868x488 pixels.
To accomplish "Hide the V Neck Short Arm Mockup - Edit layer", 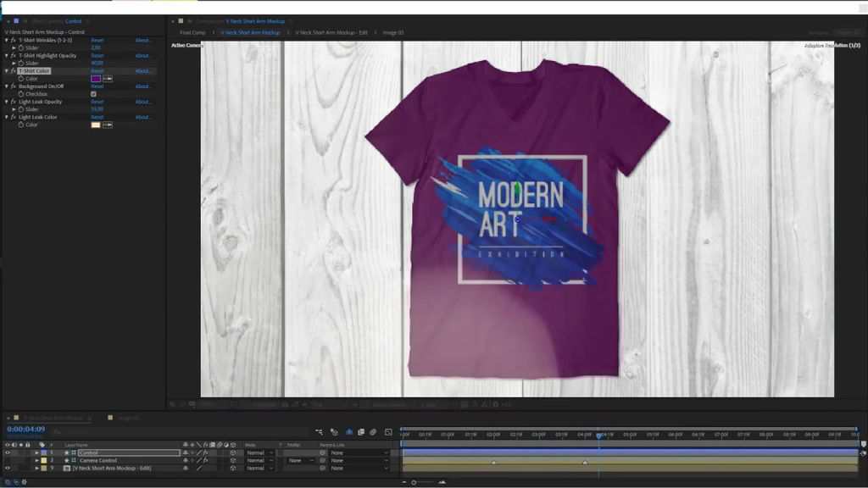I will pyautogui.click(x=8, y=468).
